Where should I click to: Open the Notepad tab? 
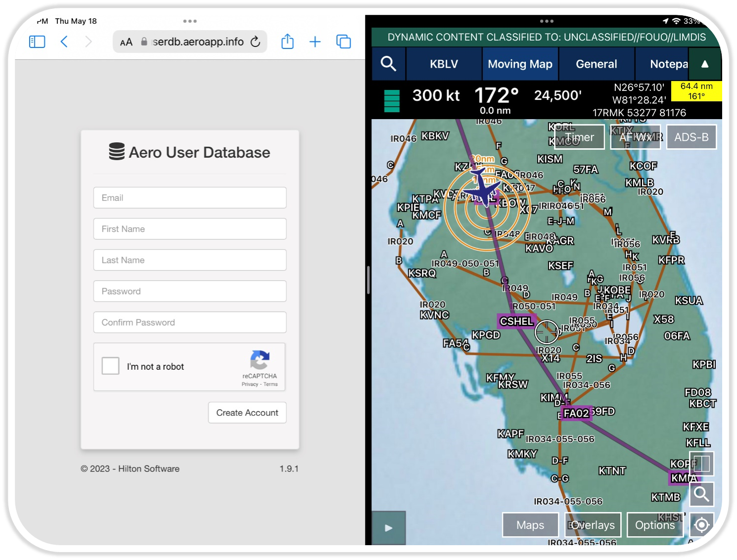coord(663,64)
